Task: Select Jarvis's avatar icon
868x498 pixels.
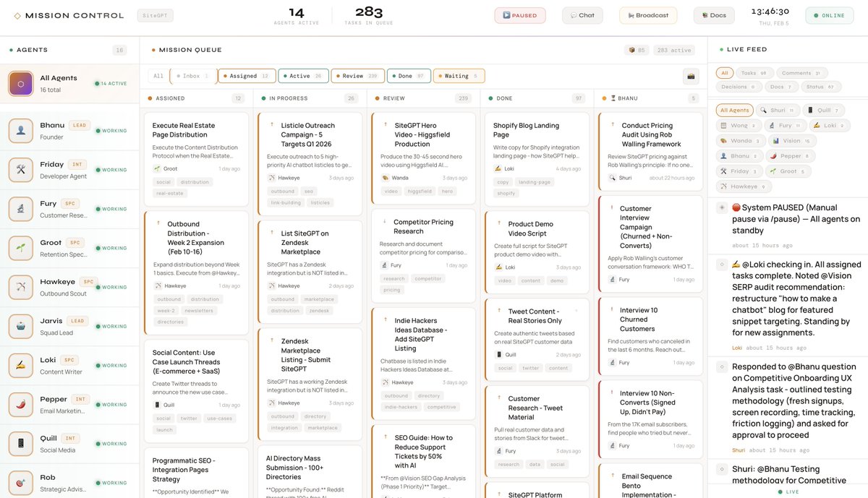Action: pos(21,326)
